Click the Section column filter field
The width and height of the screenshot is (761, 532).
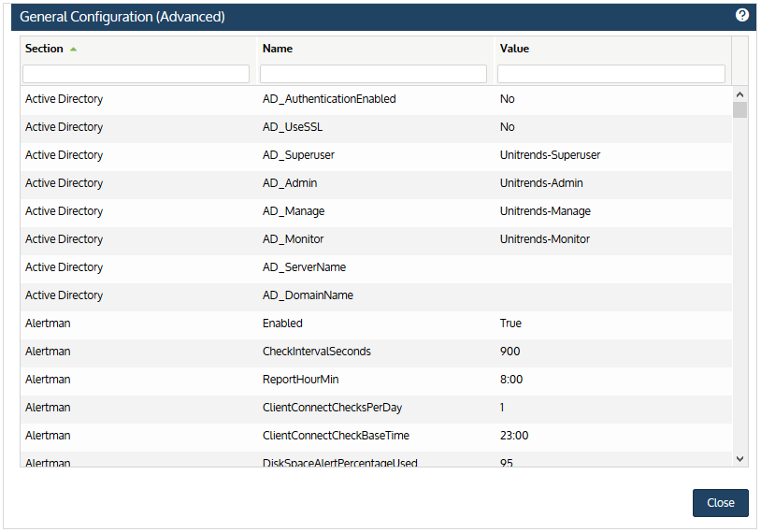pos(136,74)
